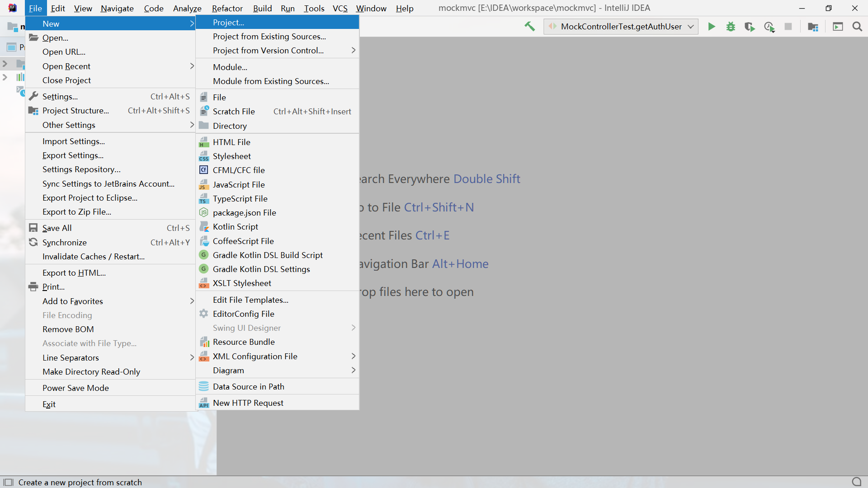
Task: Create a new Module...
Action: pos(278,67)
